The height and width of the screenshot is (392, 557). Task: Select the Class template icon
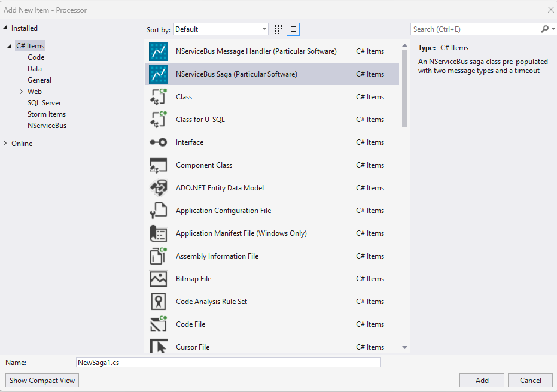(159, 97)
